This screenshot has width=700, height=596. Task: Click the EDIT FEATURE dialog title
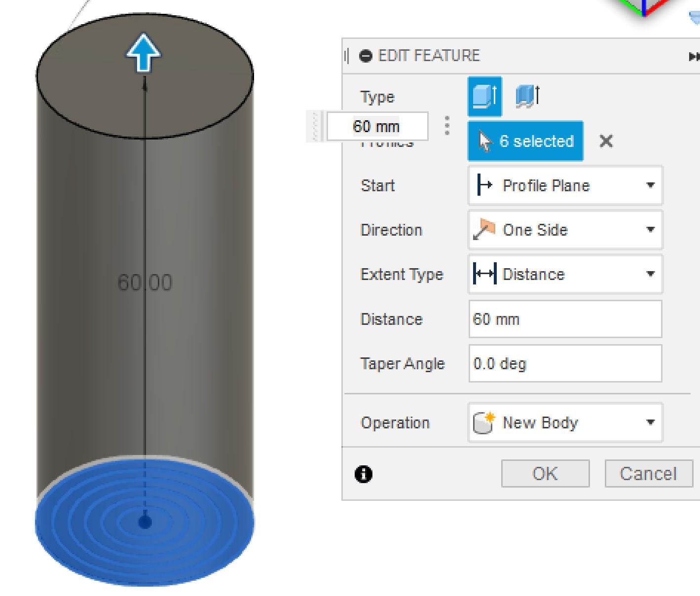point(429,55)
